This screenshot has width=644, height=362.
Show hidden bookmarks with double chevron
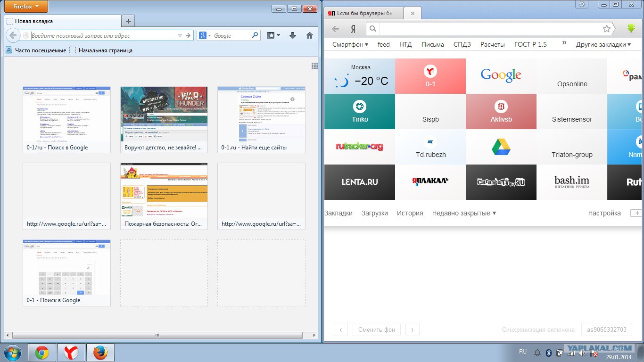pos(564,43)
